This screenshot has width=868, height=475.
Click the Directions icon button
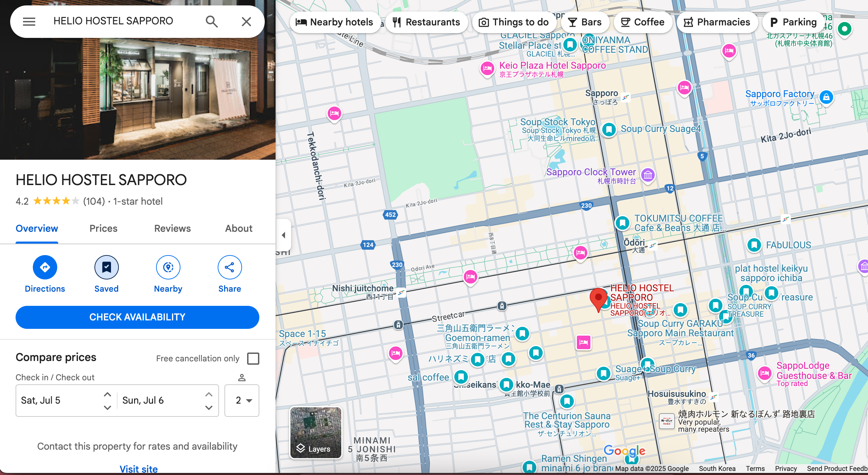point(45,267)
